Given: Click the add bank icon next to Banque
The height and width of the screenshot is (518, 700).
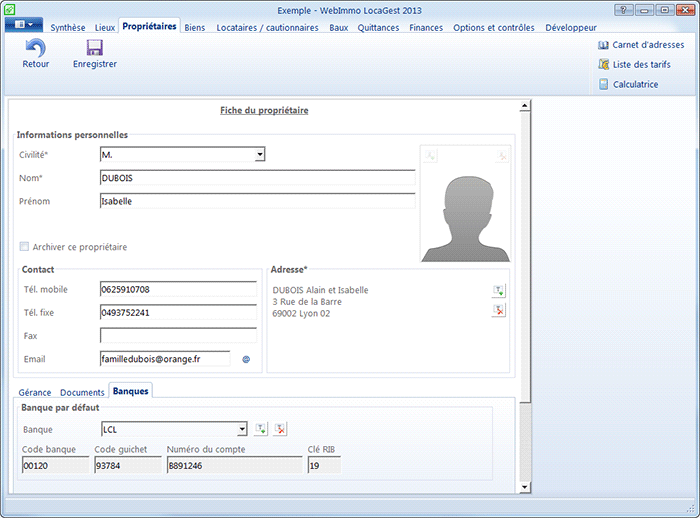Looking at the screenshot, I should 261,429.
